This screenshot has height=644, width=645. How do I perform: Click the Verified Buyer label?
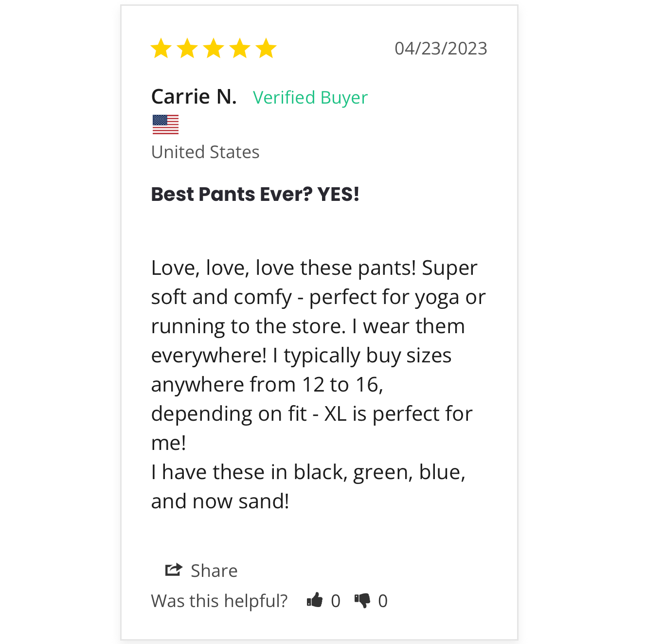click(x=310, y=97)
